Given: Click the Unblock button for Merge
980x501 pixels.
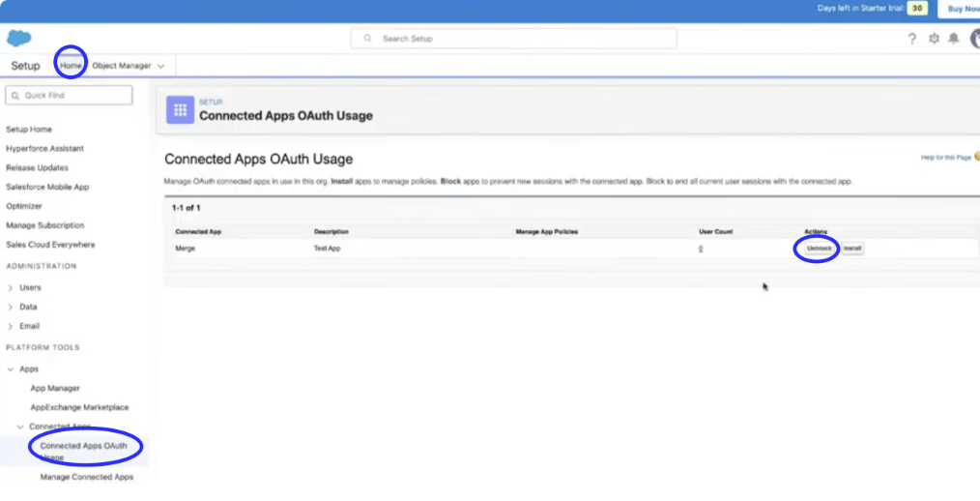Looking at the screenshot, I should tap(819, 249).
